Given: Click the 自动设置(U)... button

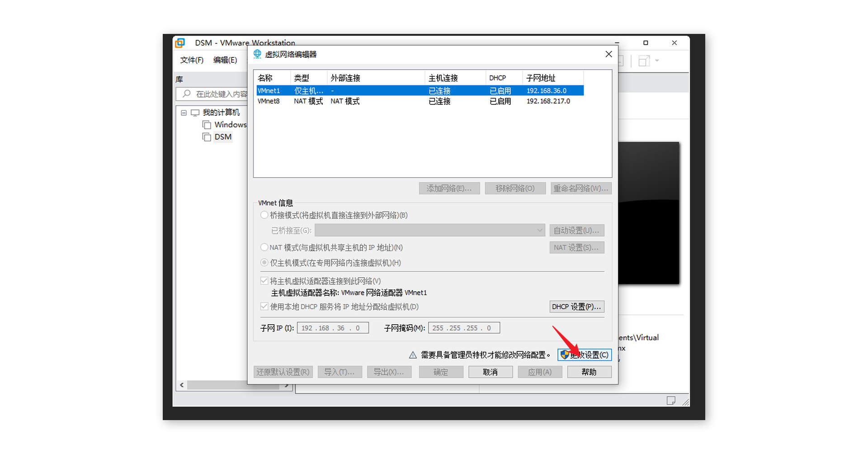Looking at the screenshot, I should [x=577, y=231].
